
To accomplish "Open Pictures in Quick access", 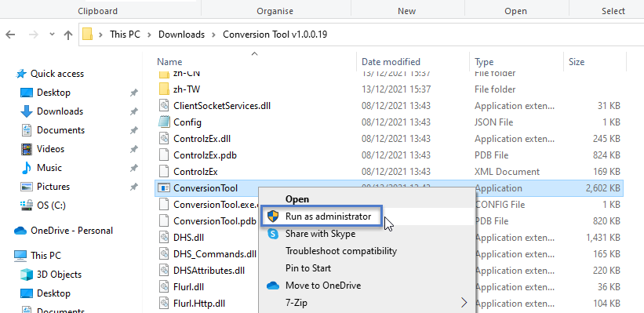I will pyautogui.click(x=53, y=187).
